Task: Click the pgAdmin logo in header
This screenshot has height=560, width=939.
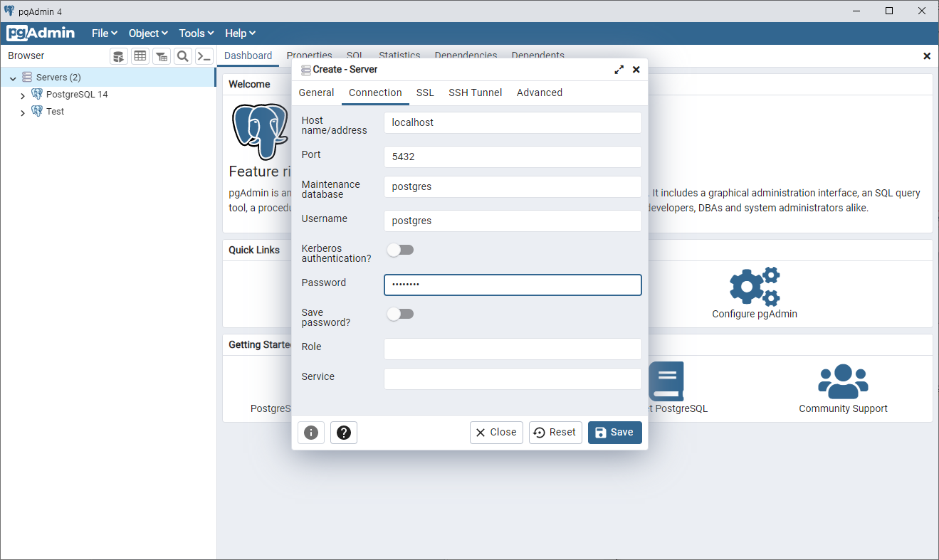Action: [x=41, y=33]
